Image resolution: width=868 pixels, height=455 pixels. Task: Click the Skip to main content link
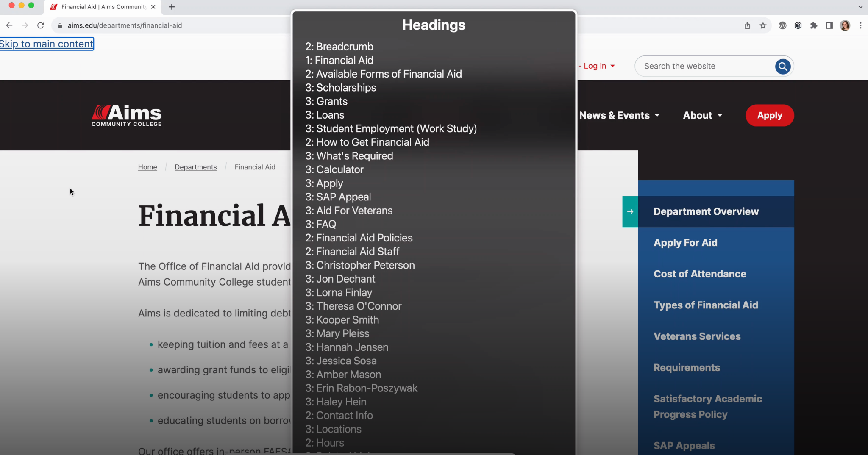coord(47,44)
